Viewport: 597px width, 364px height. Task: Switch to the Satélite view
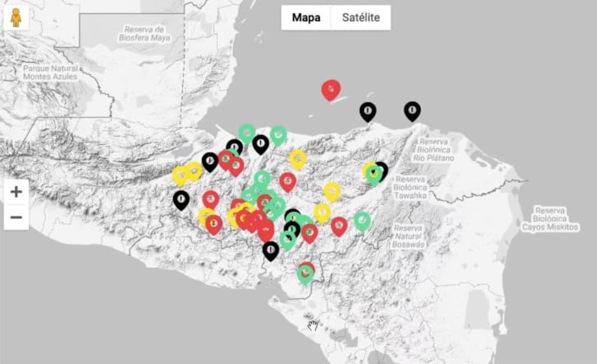coord(361,18)
